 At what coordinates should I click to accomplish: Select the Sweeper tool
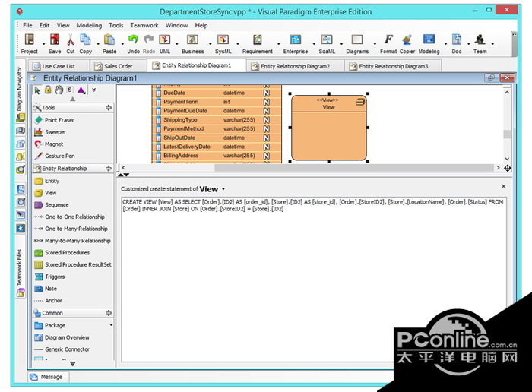click(50, 132)
